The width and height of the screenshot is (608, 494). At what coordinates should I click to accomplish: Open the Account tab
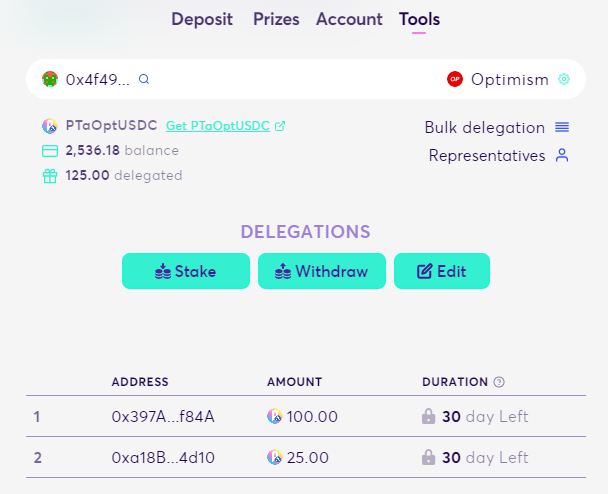tap(349, 19)
